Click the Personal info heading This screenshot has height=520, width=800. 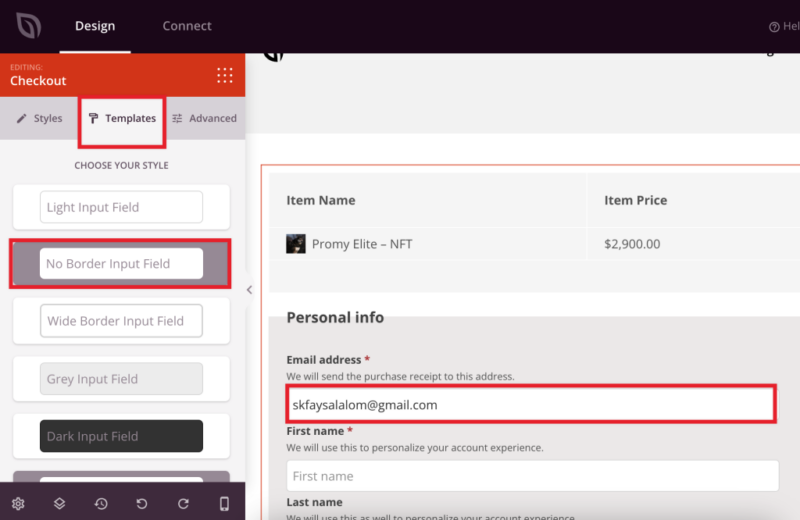[335, 317]
